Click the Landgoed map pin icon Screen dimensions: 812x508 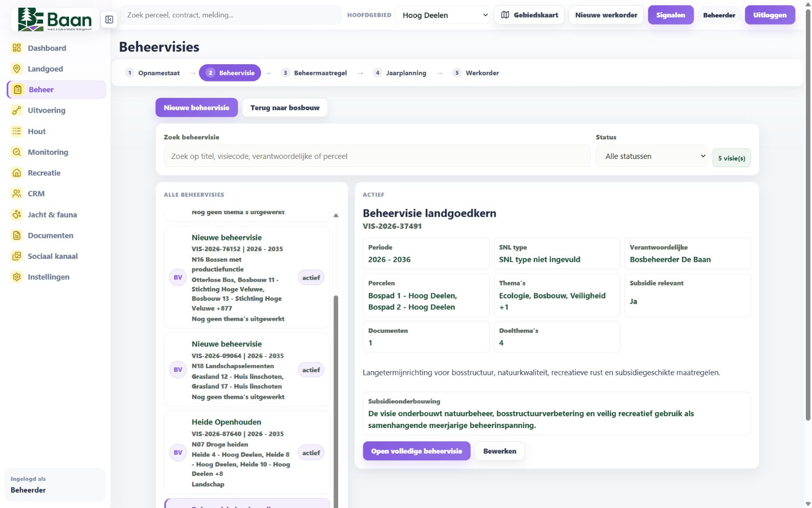coord(17,69)
